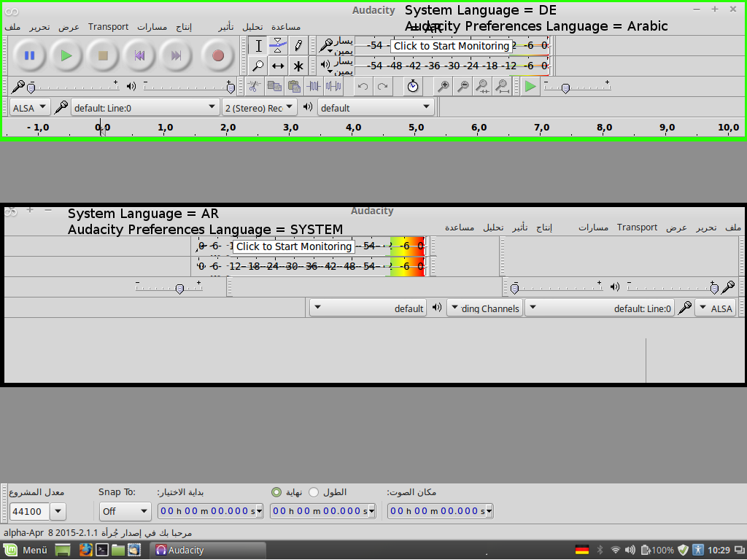Select the Draw pencil tool
Image resolution: width=747 pixels, height=560 pixels.
click(298, 45)
